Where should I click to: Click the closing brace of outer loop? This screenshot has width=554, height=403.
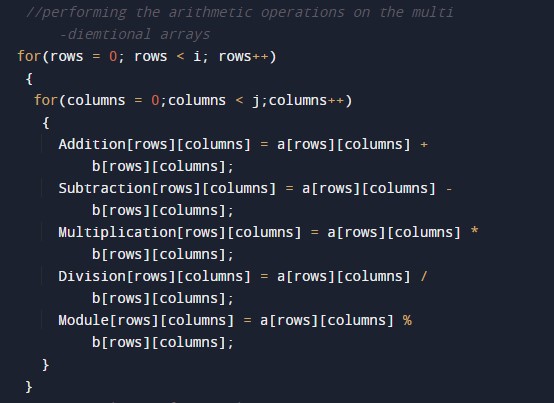point(29,386)
